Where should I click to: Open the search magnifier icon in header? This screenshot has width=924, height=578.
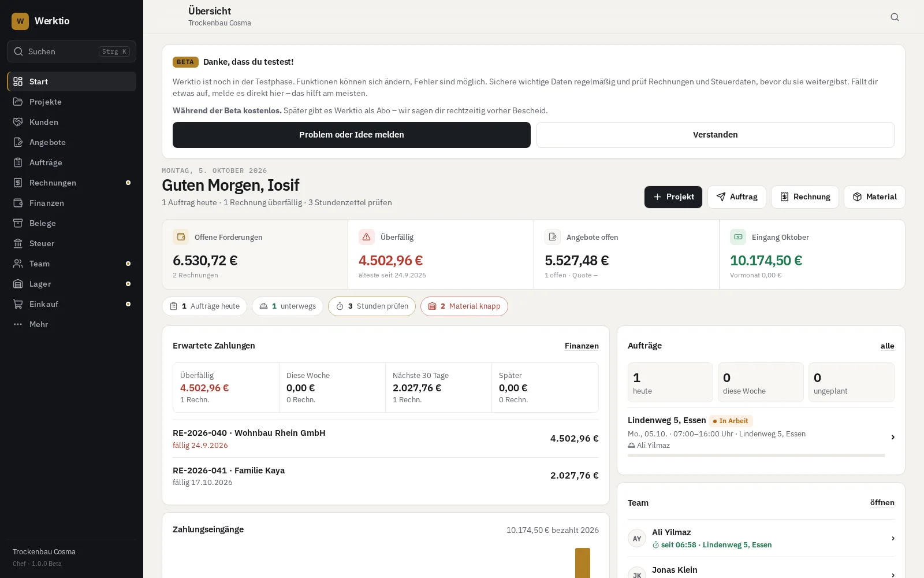pos(895,17)
